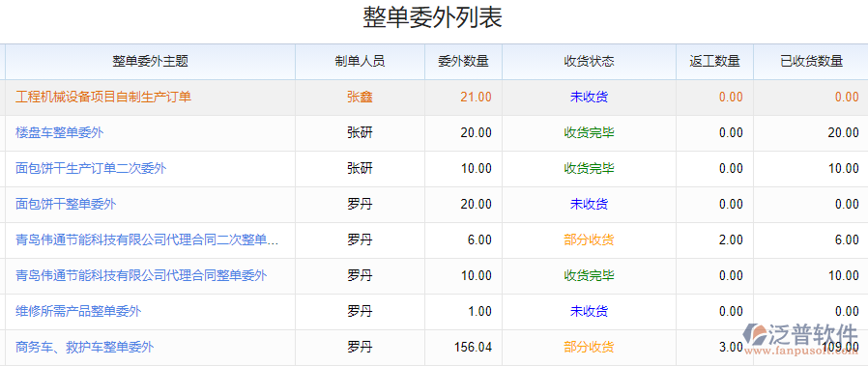Open 青岛伟通节能科技有限公司代理合同整单委外 link

point(141,275)
